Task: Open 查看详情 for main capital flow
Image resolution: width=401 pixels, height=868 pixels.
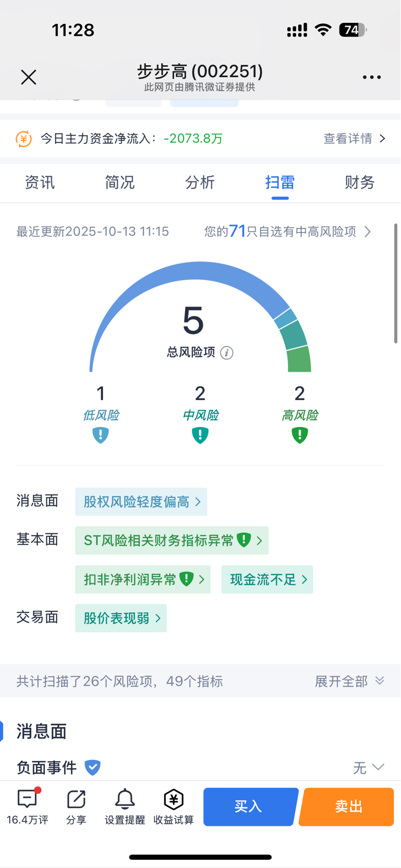Action: 355,139
